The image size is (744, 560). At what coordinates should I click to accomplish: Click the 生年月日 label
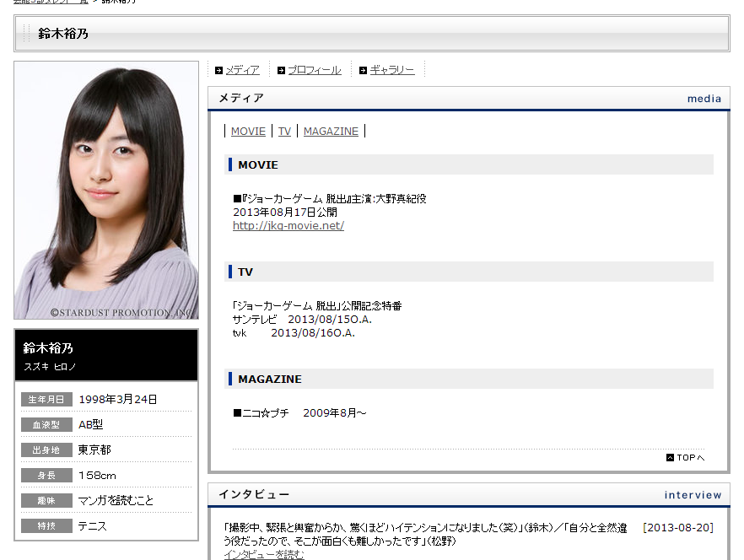point(46,399)
